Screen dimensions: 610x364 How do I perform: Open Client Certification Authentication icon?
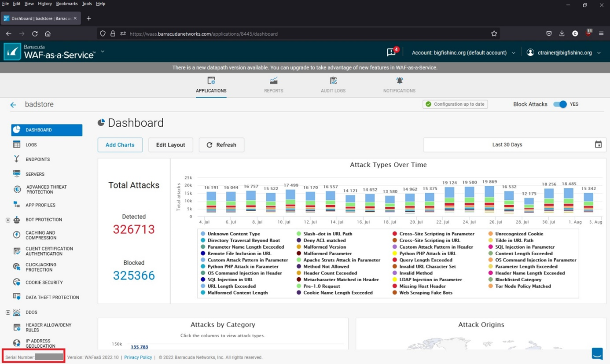point(17,251)
